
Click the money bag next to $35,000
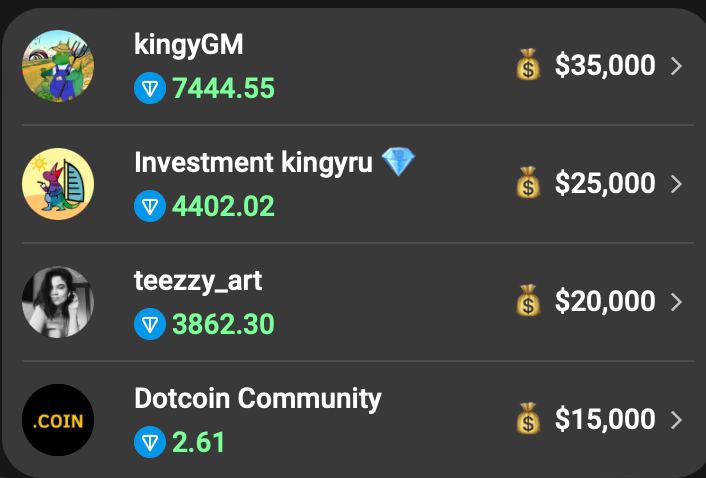coord(528,64)
